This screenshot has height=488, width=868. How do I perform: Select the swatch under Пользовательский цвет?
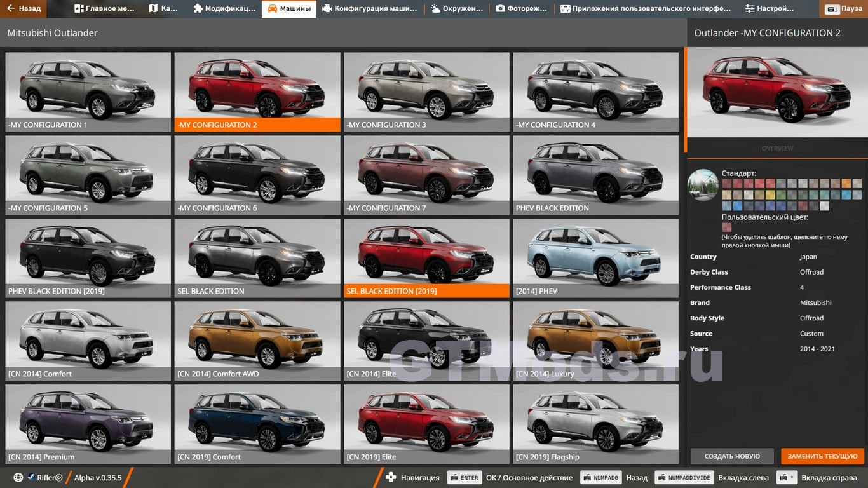click(x=726, y=227)
